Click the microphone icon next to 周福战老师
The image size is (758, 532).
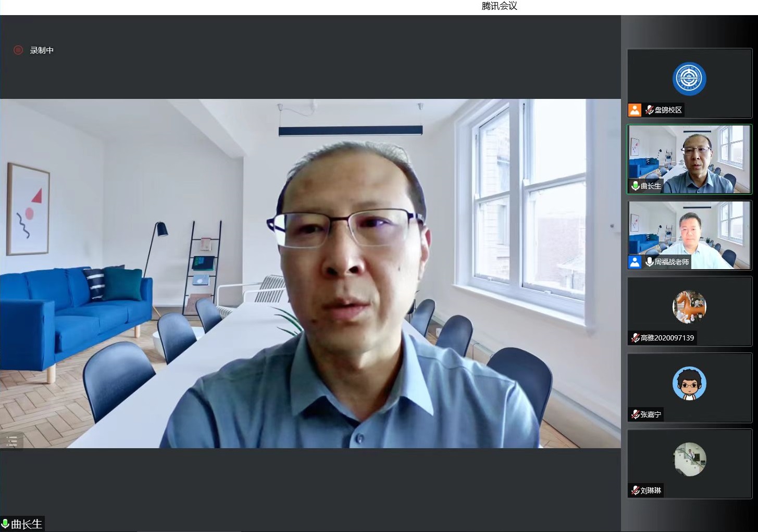649,262
